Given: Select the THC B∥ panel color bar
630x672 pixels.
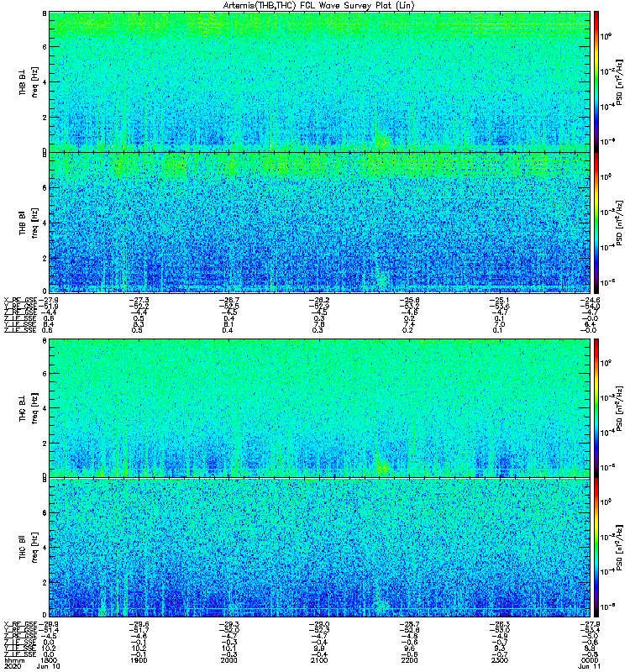Looking at the screenshot, I should (x=596, y=548).
